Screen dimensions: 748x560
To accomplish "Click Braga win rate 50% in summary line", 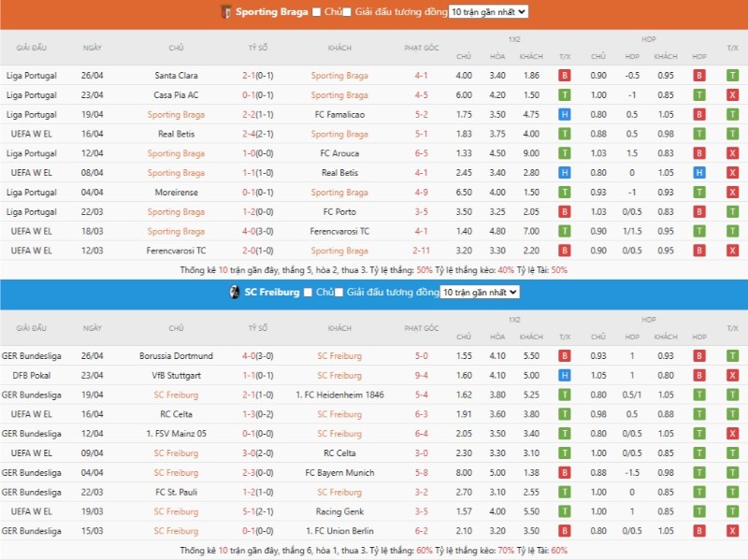I will point(424,270).
